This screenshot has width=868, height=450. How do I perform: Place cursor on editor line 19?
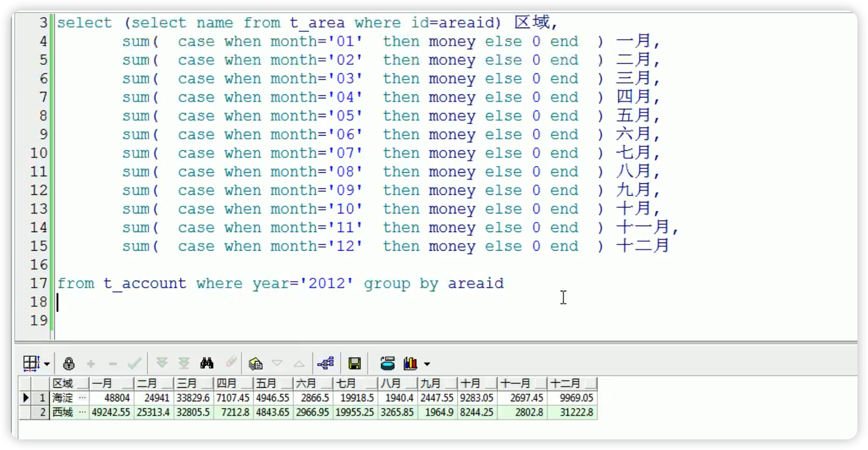click(x=201, y=320)
